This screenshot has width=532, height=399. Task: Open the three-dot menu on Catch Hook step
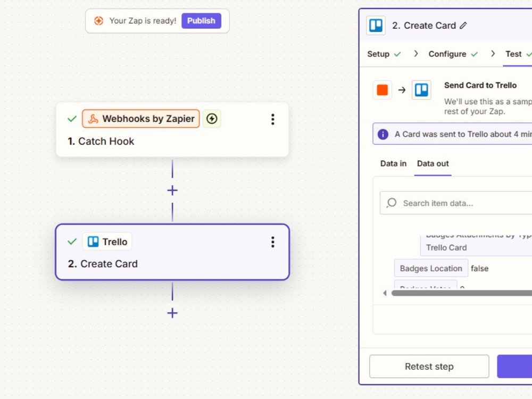click(273, 119)
